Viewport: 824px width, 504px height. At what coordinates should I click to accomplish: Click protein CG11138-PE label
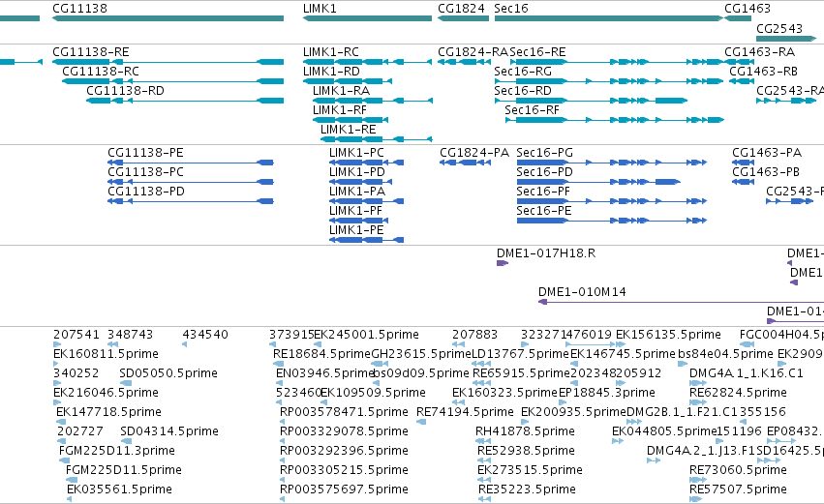click(145, 153)
